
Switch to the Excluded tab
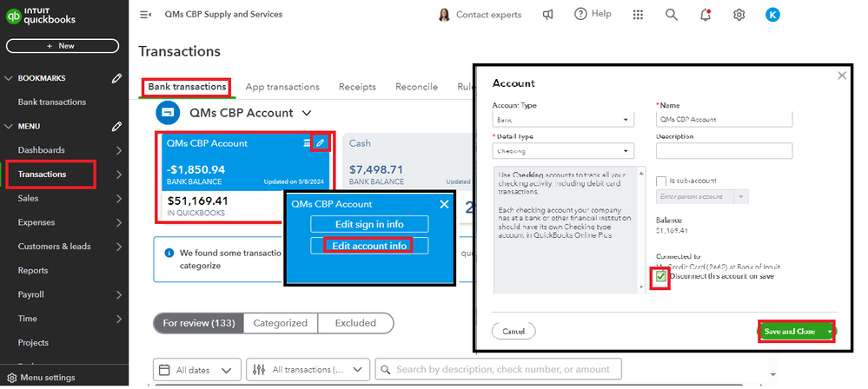pyautogui.click(x=355, y=323)
